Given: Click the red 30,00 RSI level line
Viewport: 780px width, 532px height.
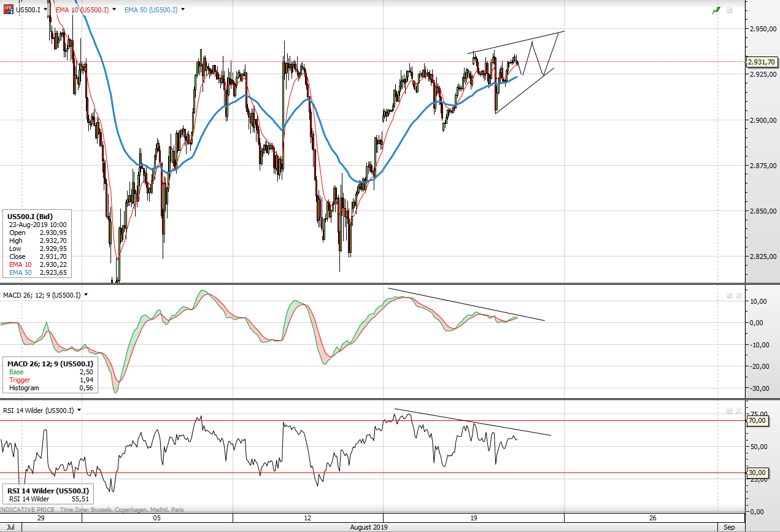Looking at the screenshot, I should 368,472.
